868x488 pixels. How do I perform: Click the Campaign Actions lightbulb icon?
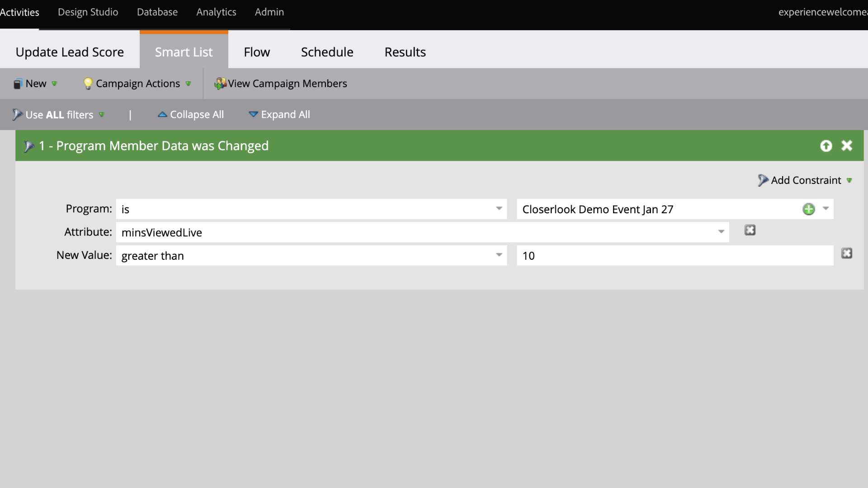tap(88, 84)
